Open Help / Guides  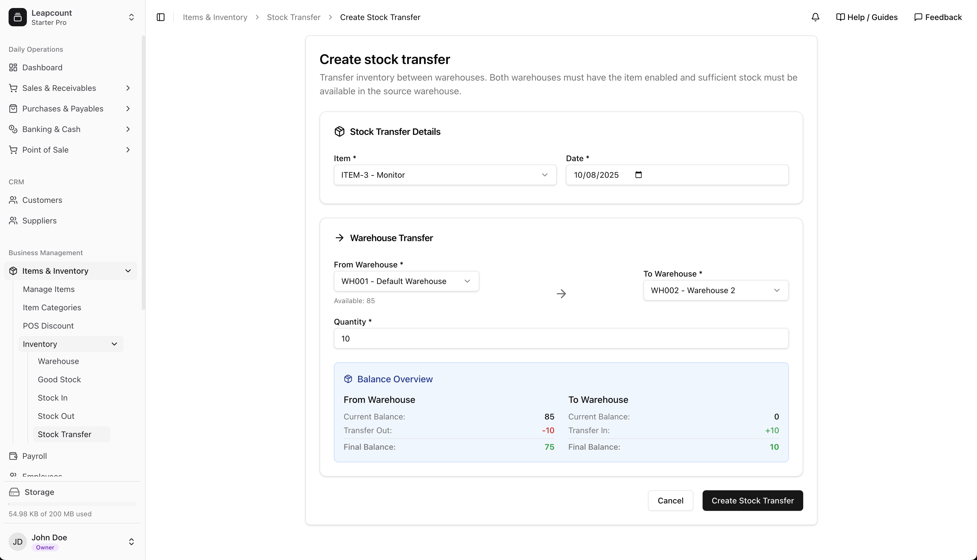pos(867,17)
